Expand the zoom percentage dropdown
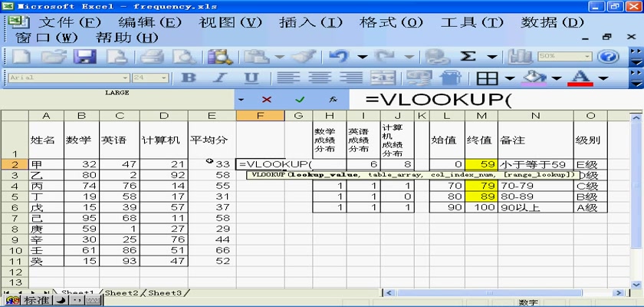 [x=588, y=57]
